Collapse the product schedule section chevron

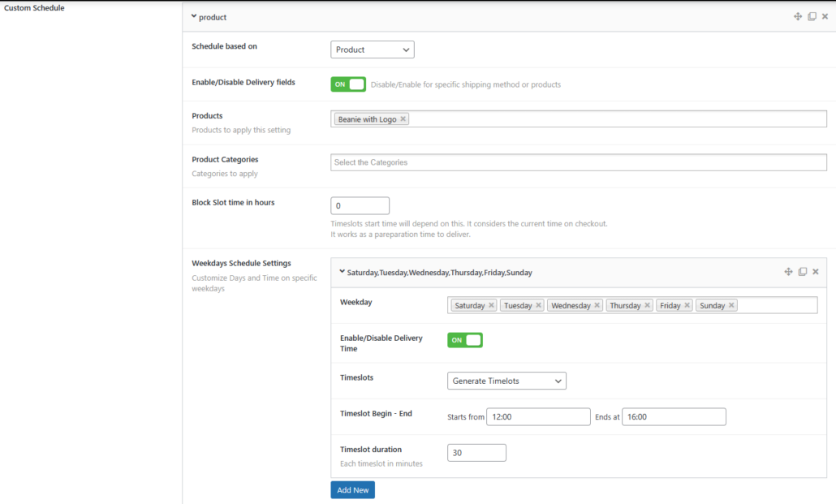194,16
